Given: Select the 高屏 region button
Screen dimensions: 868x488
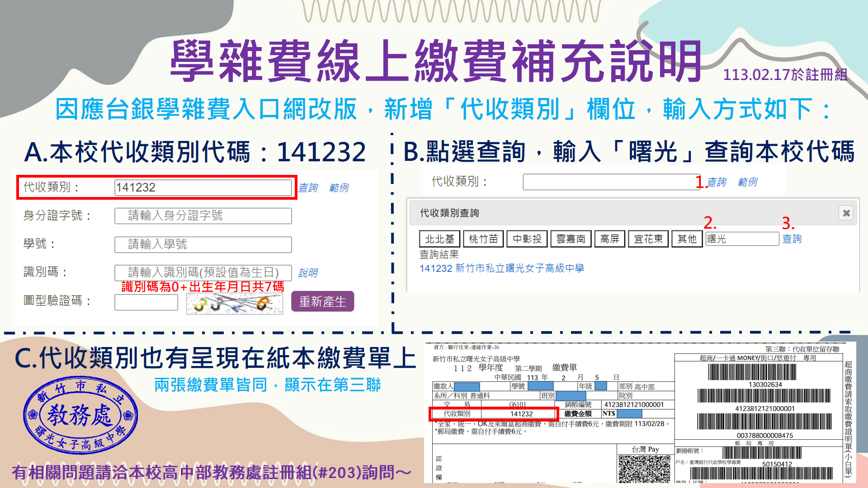Looking at the screenshot, I should coord(610,239).
